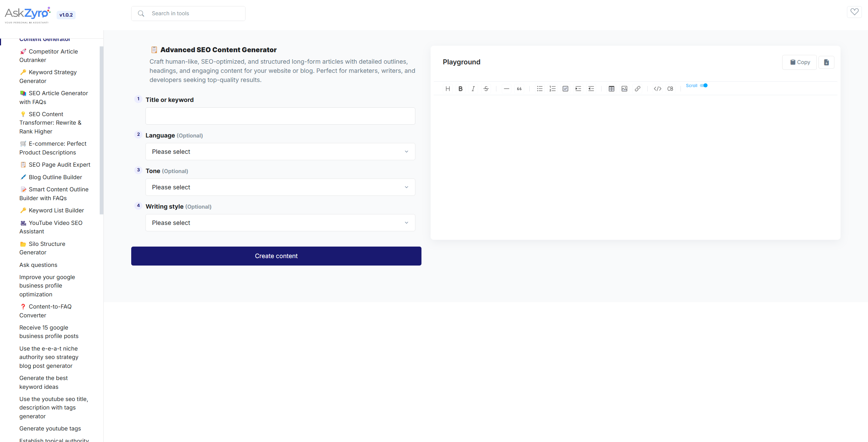The image size is (868, 442).
Task: Open the Writing style dropdown
Action: click(x=280, y=223)
